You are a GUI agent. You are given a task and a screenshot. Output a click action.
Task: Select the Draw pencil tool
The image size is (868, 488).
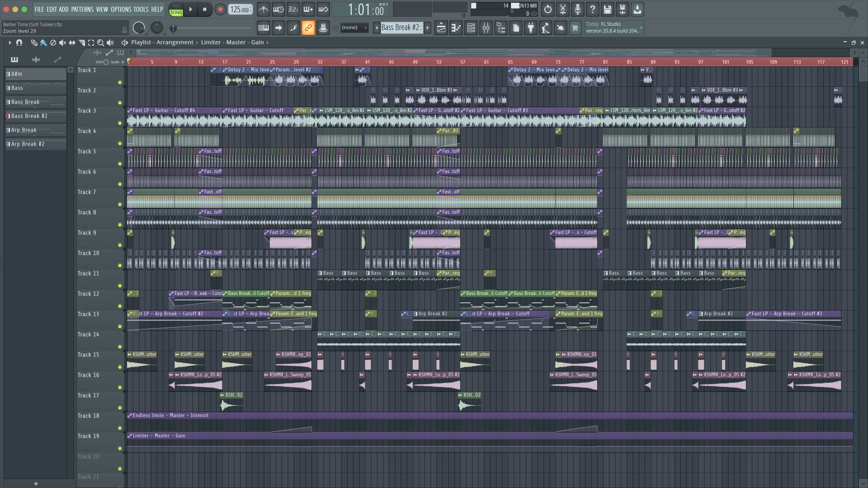(x=34, y=42)
